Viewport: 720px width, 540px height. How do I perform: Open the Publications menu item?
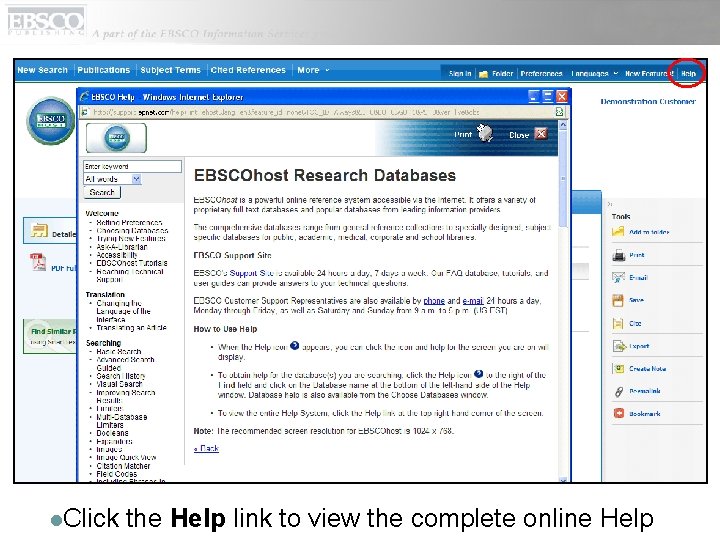(103, 70)
